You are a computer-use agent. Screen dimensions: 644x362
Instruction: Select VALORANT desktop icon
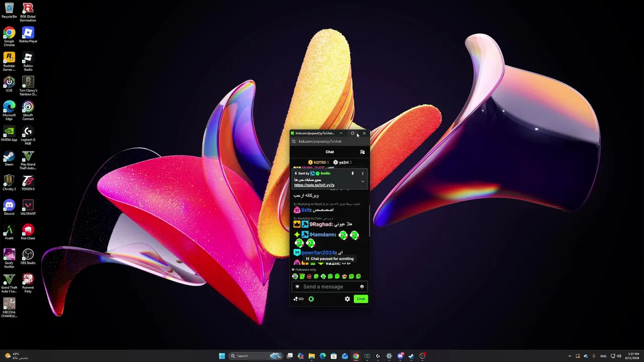[x=28, y=207]
